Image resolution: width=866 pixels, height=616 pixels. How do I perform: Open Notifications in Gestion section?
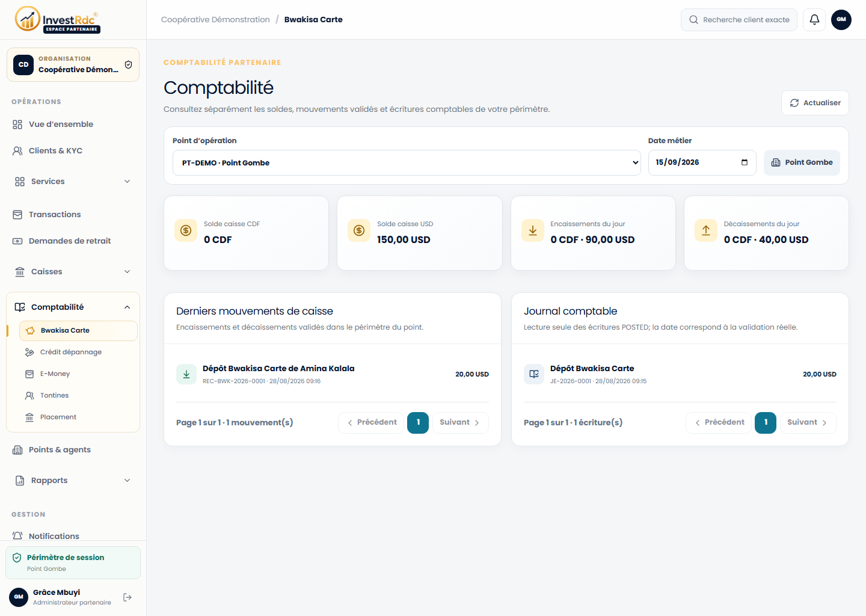(73, 536)
